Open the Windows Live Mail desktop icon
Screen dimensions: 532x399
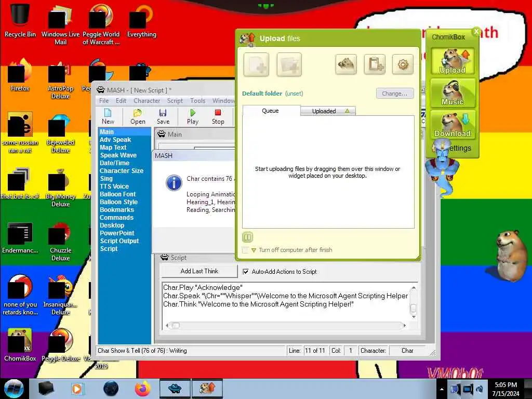[60, 24]
